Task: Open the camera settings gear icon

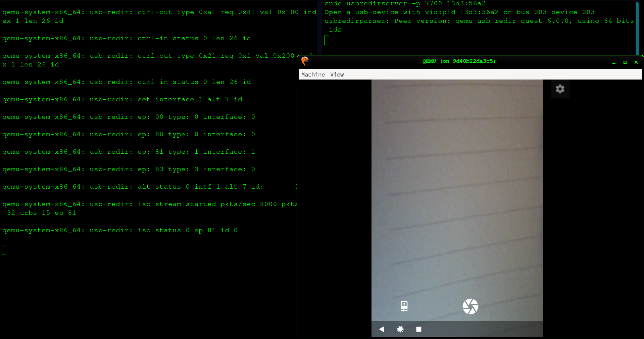Action: [x=560, y=89]
